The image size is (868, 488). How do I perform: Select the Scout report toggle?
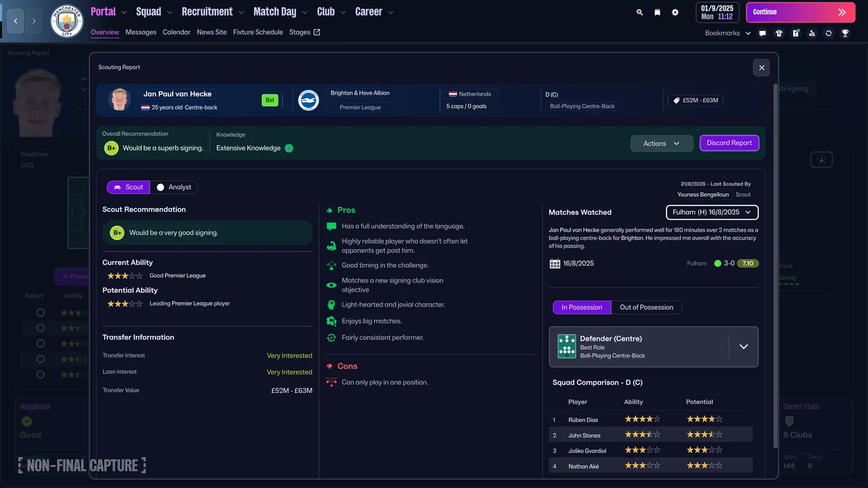[x=128, y=187]
